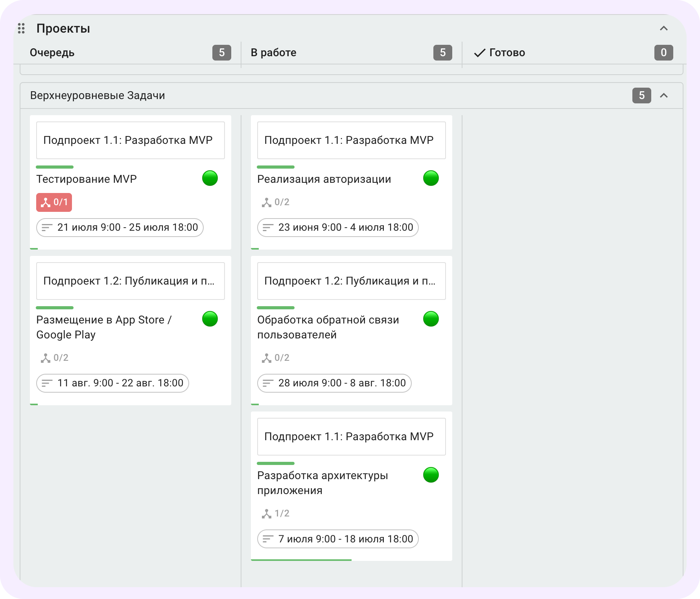Click subtask counter on Реализация авторизации card
Viewport: 700px width, 599px height.
276,202
